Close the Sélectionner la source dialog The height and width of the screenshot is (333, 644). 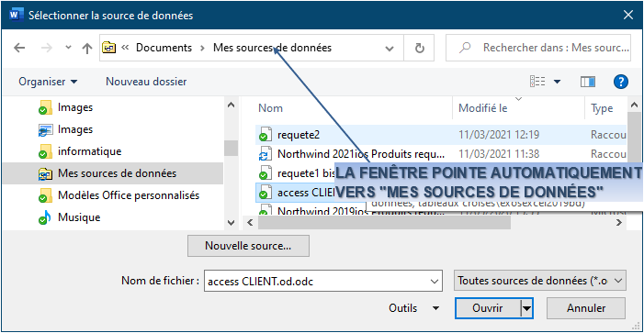coord(628,16)
